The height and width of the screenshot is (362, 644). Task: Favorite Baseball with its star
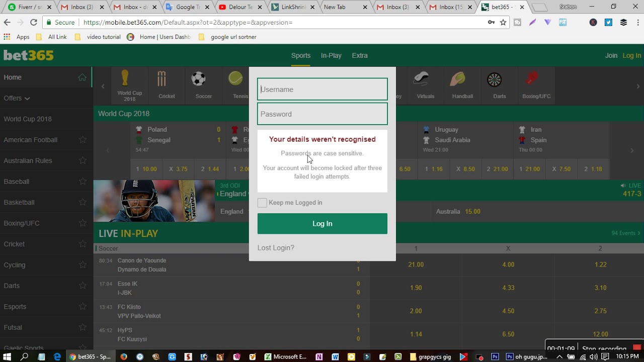83,182
